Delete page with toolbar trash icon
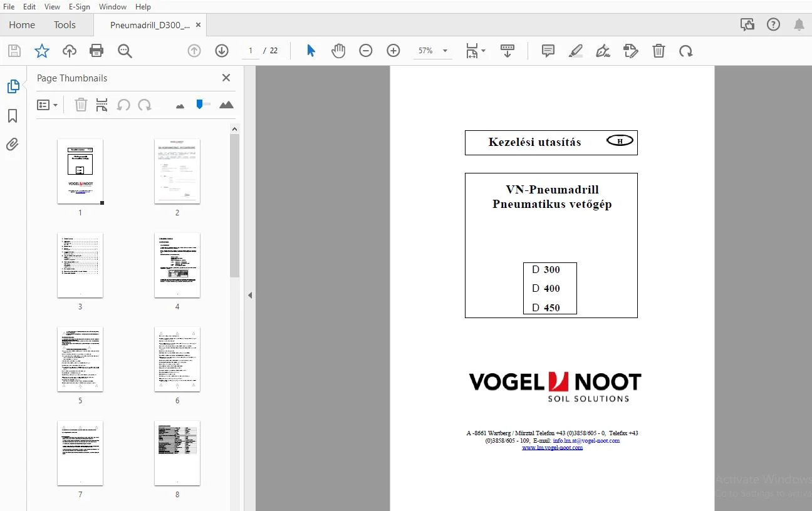Viewport: 812px width, 511px height. coord(658,51)
